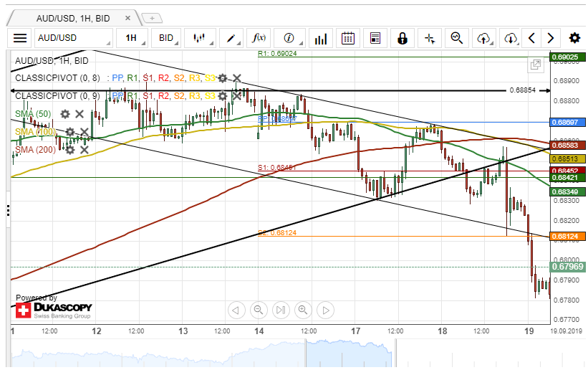Open the AUD/USD instrument selector dropdown
588x370 pixels.
74,38
